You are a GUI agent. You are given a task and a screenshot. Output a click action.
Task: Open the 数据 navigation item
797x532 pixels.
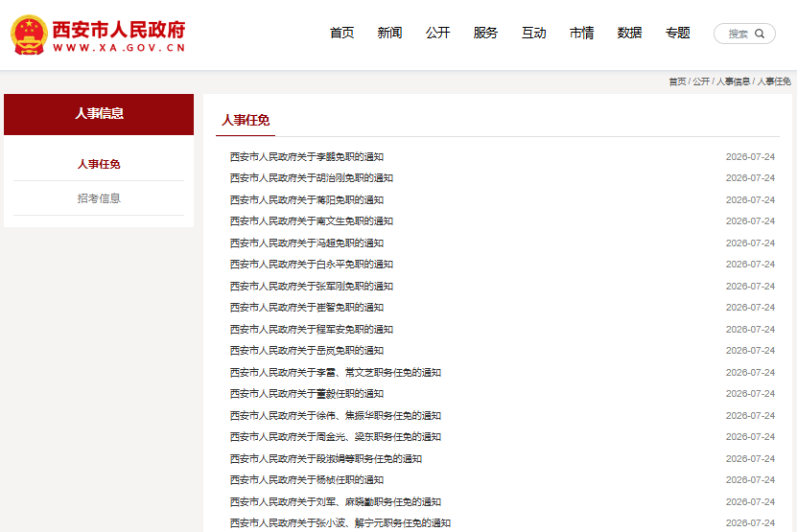[x=629, y=33]
